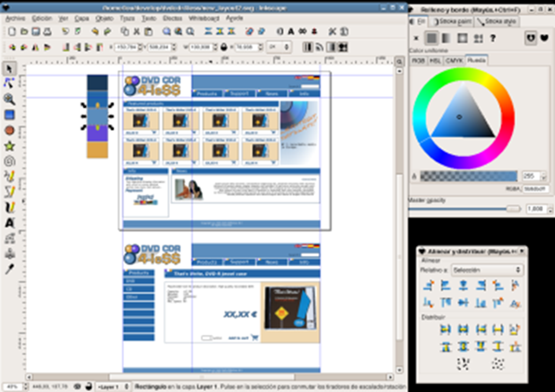This screenshot has width=555, height=392.
Task: Open the Ayuda menu
Action: point(234,18)
